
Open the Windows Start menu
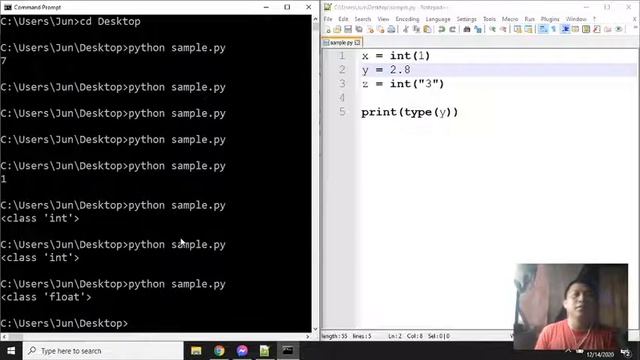11,351
